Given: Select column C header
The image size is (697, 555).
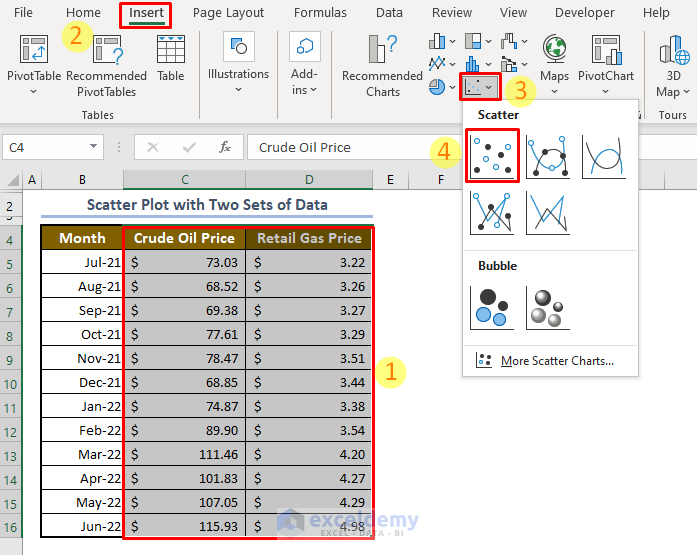Looking at the screenshot, I should click(184, 180).
